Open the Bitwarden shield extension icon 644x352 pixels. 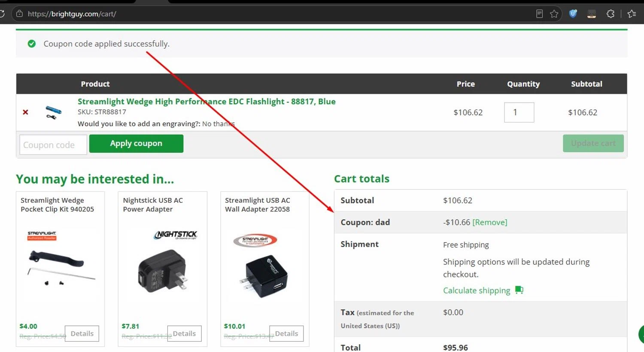tap(573, 14)
